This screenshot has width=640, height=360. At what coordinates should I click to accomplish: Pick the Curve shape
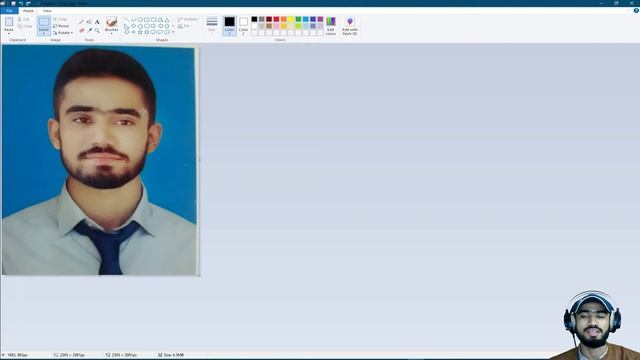click(x=133, y=20)
